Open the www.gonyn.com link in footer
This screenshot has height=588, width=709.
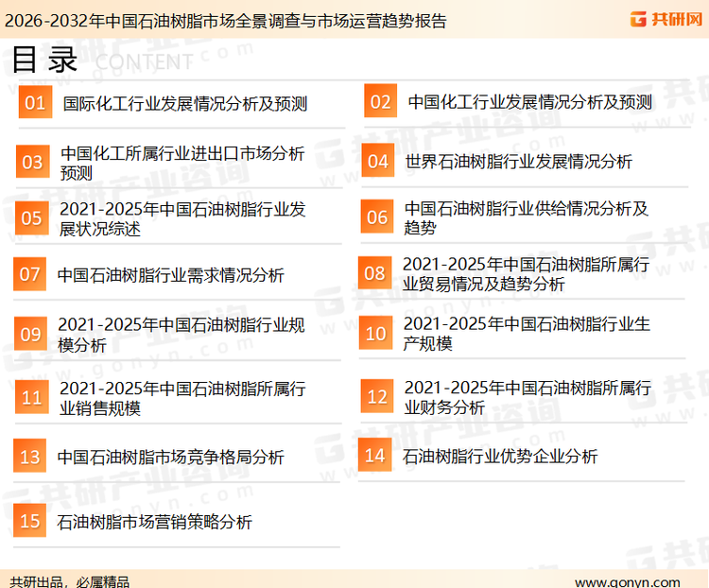(x=627, y=581)
